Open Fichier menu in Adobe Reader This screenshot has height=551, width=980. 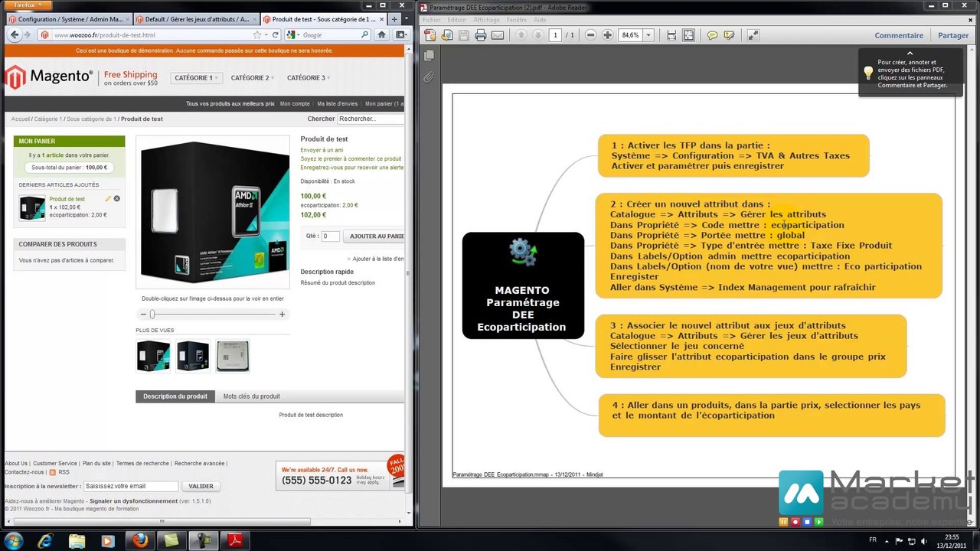[x=431, y=20]
